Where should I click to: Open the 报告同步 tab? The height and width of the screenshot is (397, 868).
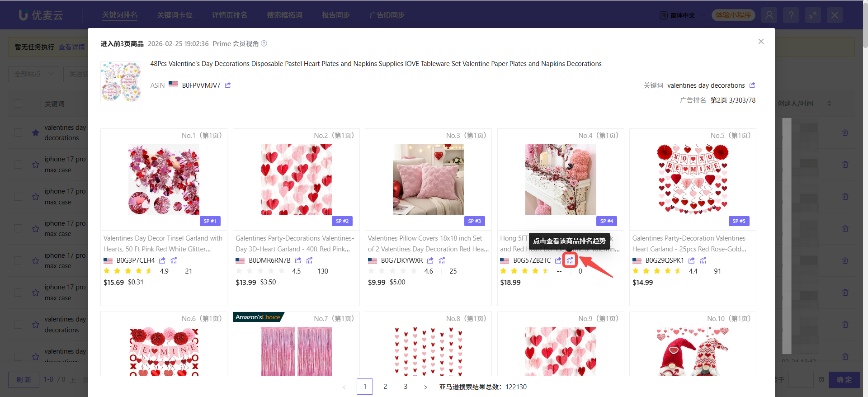[x=335, y=15]
